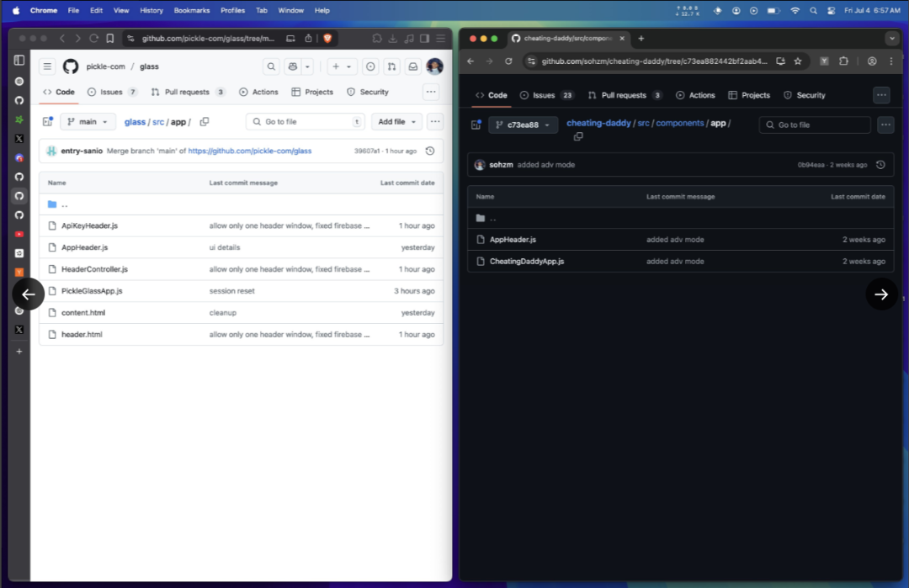Open GitHub home logo in glass window

(x=71, y=66)
